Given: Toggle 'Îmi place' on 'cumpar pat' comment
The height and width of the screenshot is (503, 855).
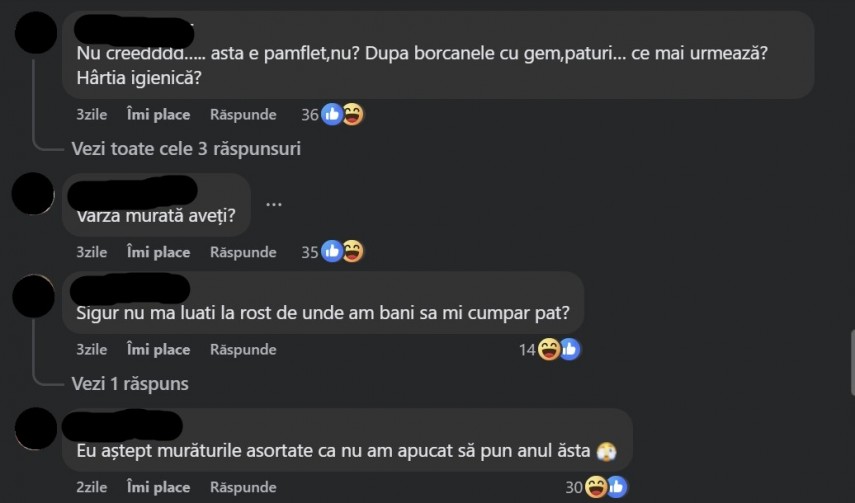Looking at the screenshot, I should click(158, 349).
